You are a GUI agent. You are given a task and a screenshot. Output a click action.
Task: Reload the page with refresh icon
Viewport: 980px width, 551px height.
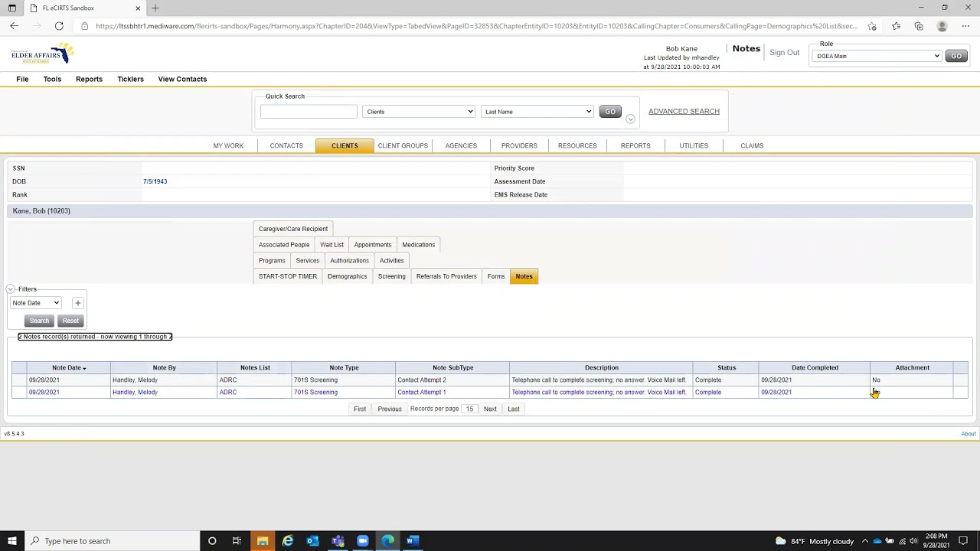pyautogui.click(x=59, y=26)
